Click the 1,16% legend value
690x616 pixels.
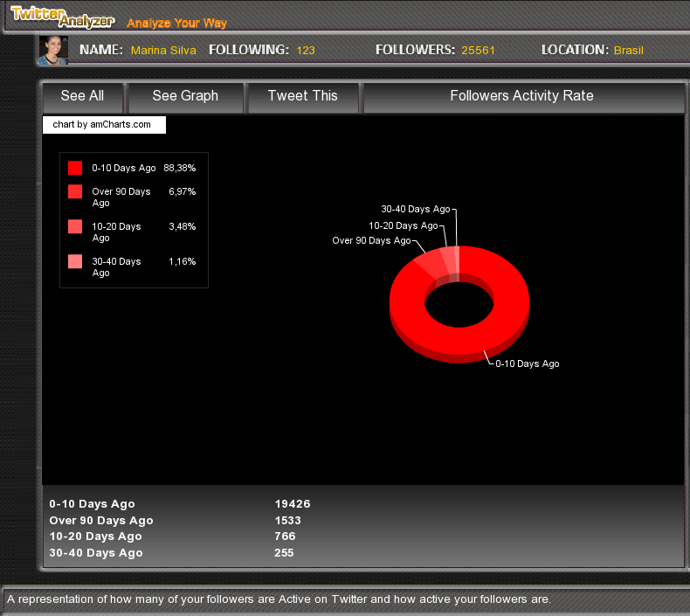coord(183,261)
